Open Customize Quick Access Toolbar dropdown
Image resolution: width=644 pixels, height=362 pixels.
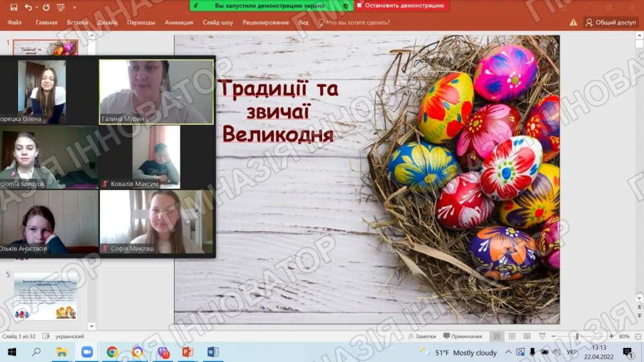[x=74, y=7]
